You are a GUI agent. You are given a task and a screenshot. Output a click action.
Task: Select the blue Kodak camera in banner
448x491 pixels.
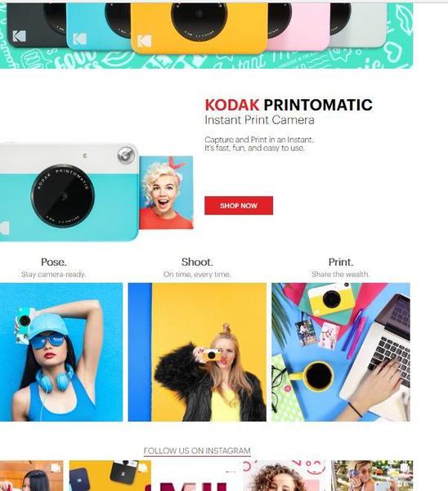click(99, 26)
